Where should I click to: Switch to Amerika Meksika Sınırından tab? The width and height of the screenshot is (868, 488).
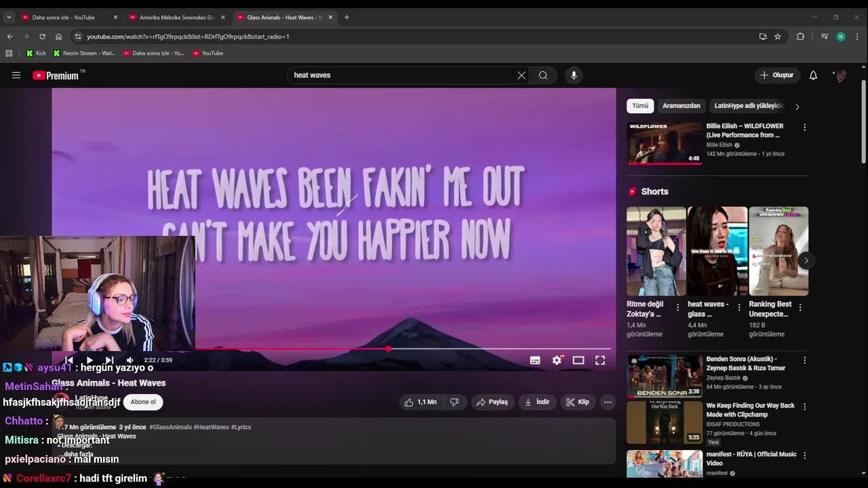pyautogui.click(x=177, y=17)
